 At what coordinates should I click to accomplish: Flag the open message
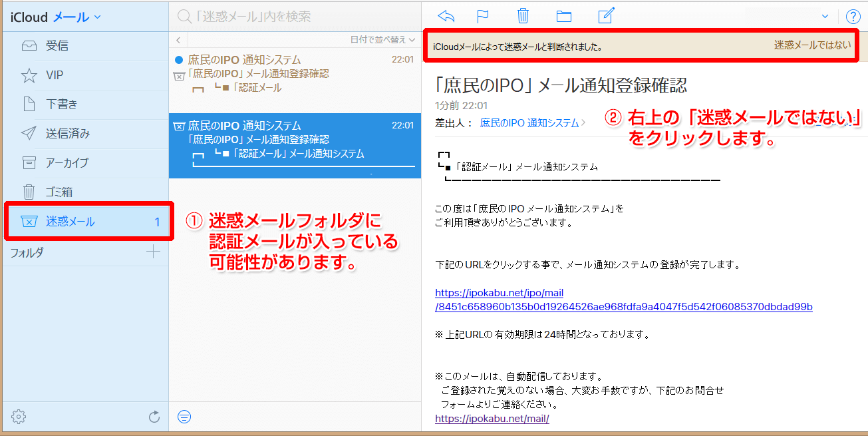pyautogui.click(x=483, y=17)
